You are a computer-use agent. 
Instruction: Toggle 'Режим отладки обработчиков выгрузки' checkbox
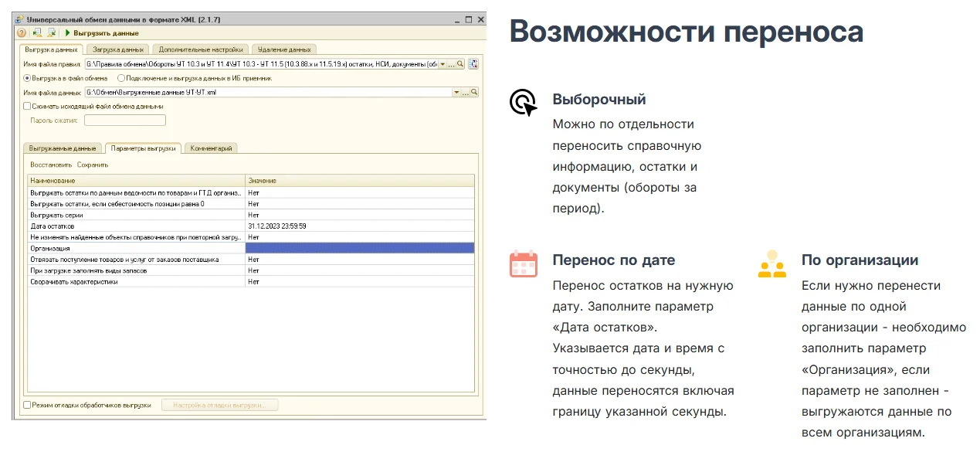27,404
